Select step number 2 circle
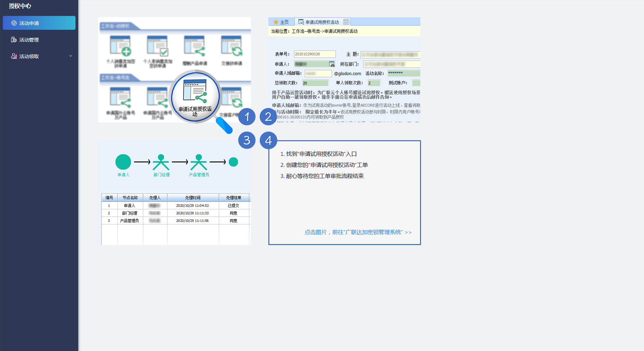The width and height of the screenshot is (644, 351). (x=268, y=117)
